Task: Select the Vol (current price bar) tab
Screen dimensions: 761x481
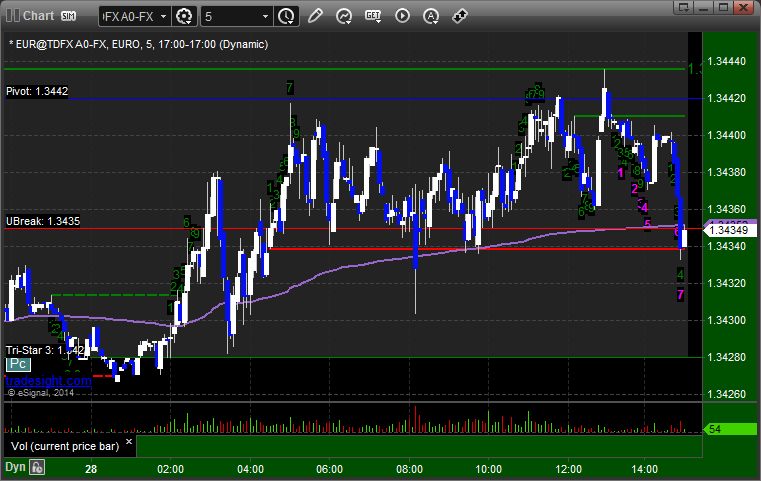Action: pos(65,446)
